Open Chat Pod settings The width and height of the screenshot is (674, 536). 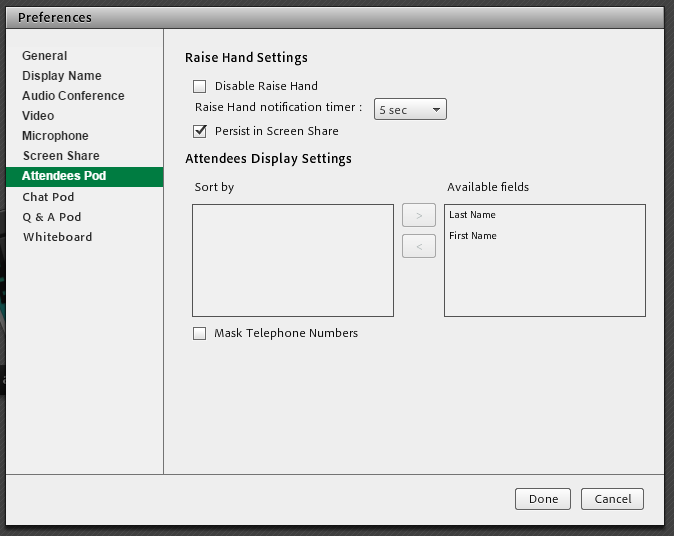pyautogui.click(x=48, y=197)
